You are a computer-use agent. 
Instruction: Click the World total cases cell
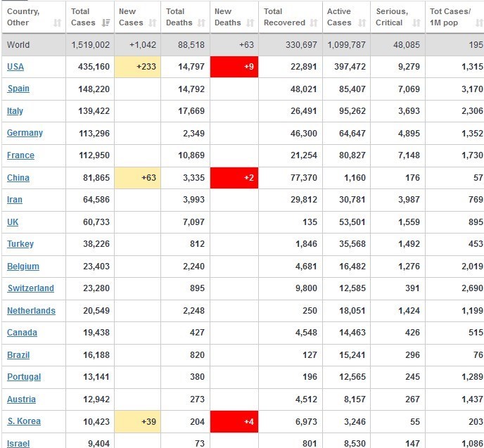[x=90, y=45]
